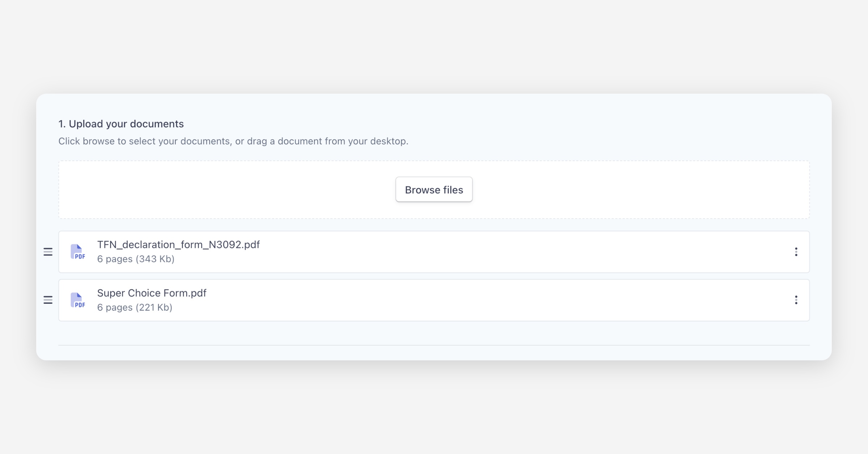Open three-dot menu for Super Choice Form.pdf
The height and width of the screenshot is (454, 868).
796,300
